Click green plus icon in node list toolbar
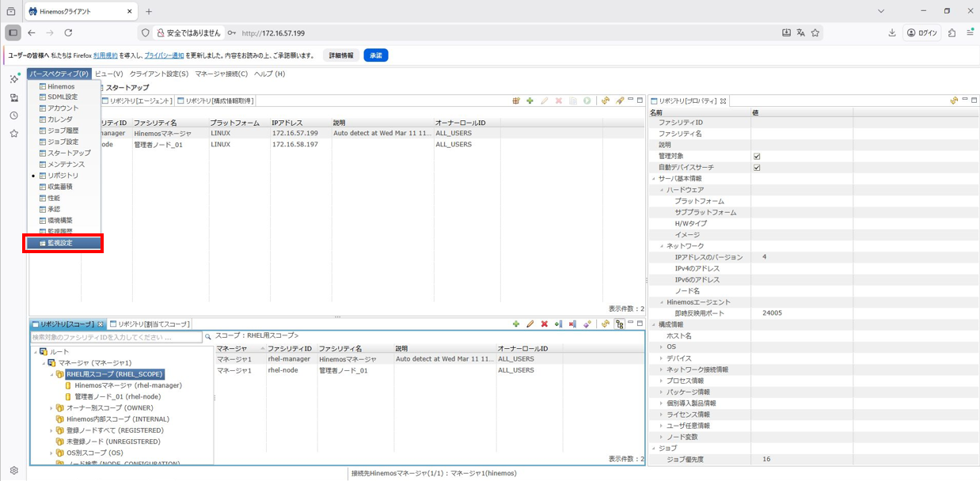This screenshot has width=980, height=481. [530, 101]
